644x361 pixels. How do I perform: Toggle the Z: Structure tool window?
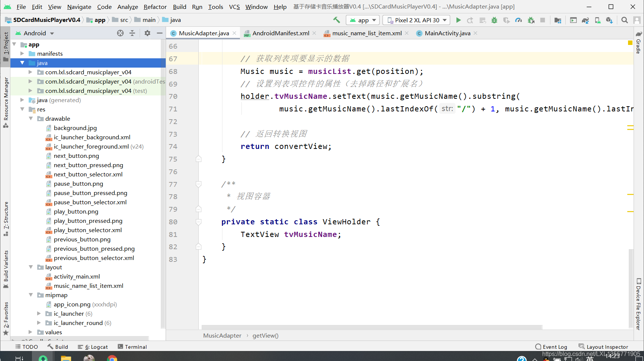point(6,218)
